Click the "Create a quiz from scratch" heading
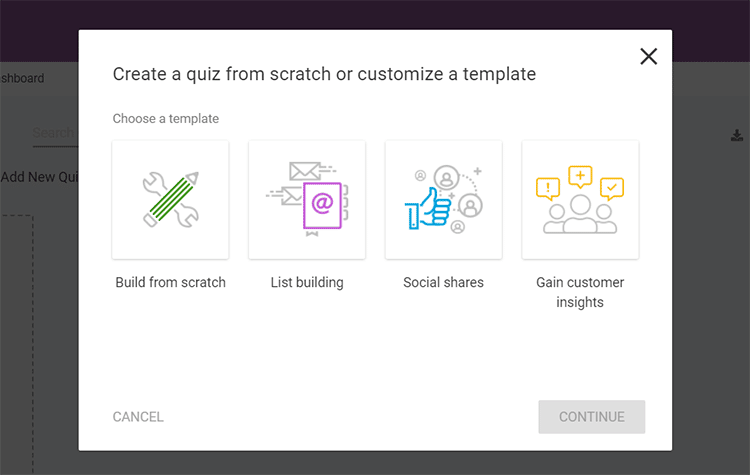 tap(324, 74)
